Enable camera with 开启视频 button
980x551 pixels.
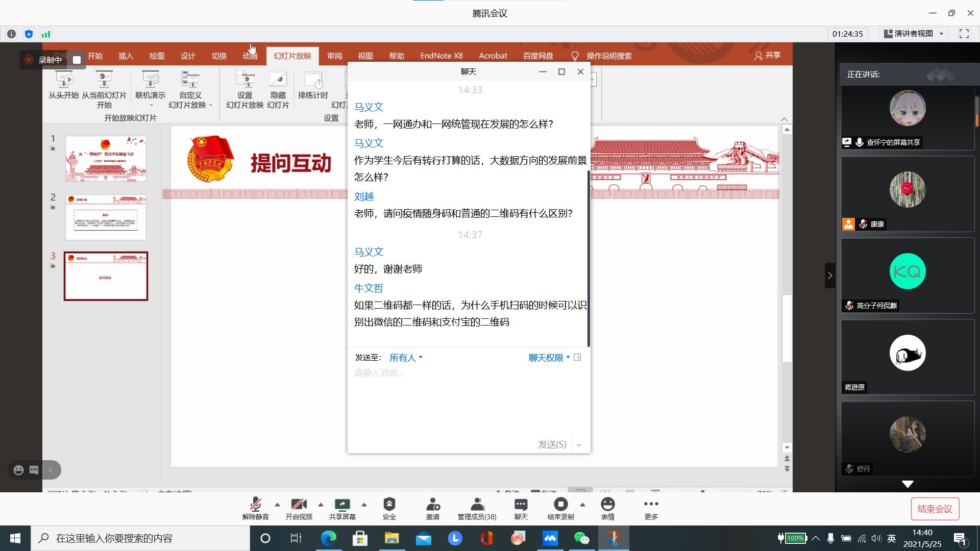[299, 509]
